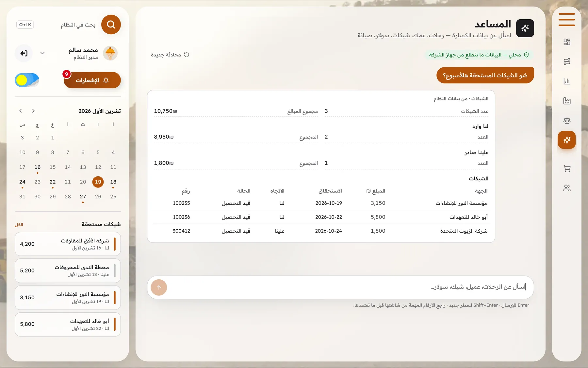
Task: Select day 19 in the calendar
Action: pyautogui.click(x=98, y=182)
